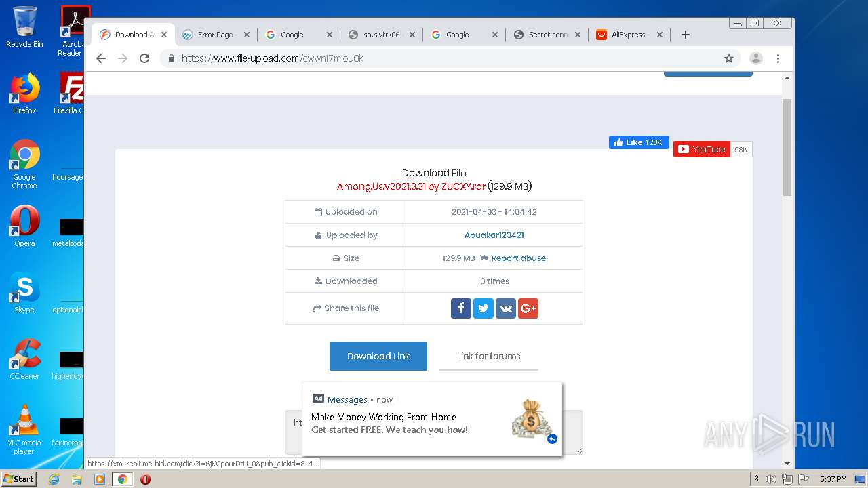Viewport: 868px width, 488px height.
Task: Click the YouTube subscribe button
Action: [x=702, y=150]
